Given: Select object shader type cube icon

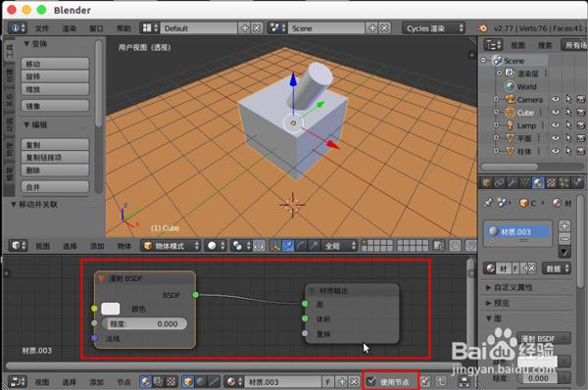Looking at the screenshot, I should [x=188, y=382].
